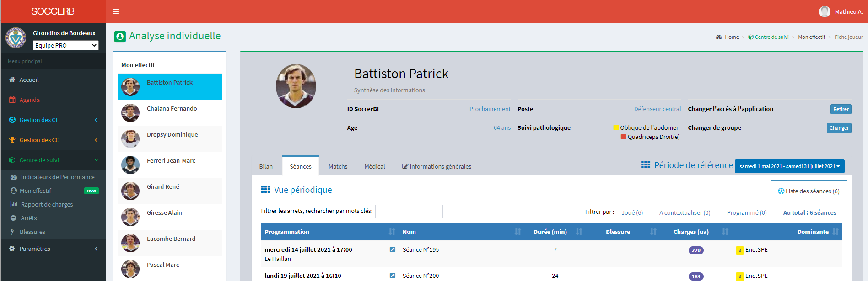This screenshot has height=281, width=868.
Task: Click the Gestion des CC trophy icon
Action: coord(12,140)
